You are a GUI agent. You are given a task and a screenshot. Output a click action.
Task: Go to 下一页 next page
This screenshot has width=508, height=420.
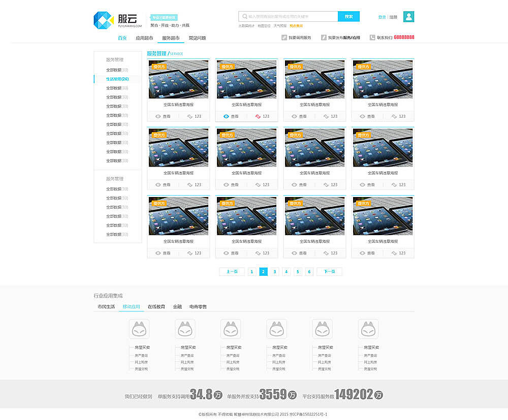pos(329,272)
